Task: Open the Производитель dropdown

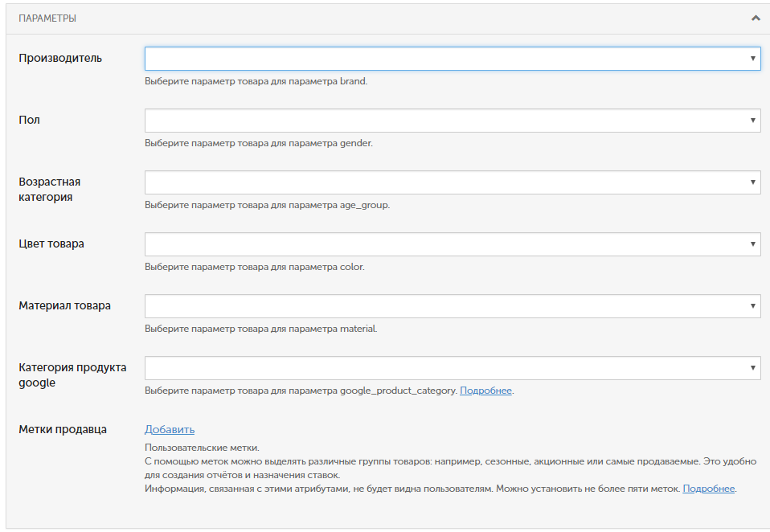Action: [453, 59]
